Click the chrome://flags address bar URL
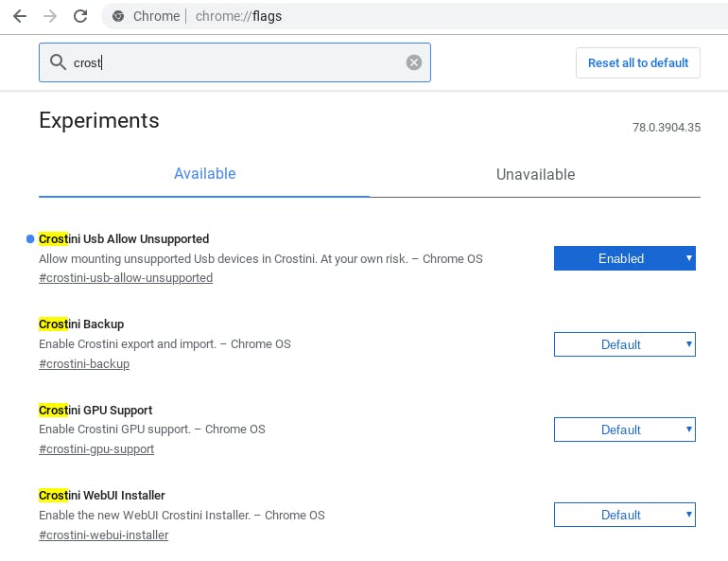Viewport: 728px width, 561px height. 238,16
